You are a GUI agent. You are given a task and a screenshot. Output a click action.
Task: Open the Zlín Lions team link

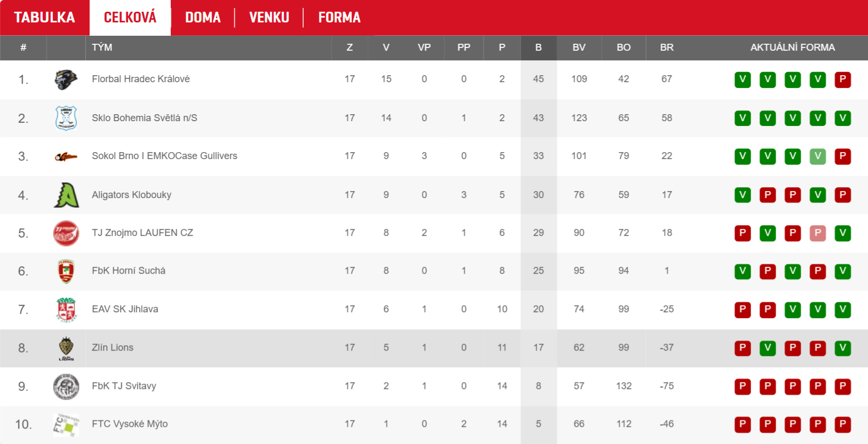[x=113, y=347]
